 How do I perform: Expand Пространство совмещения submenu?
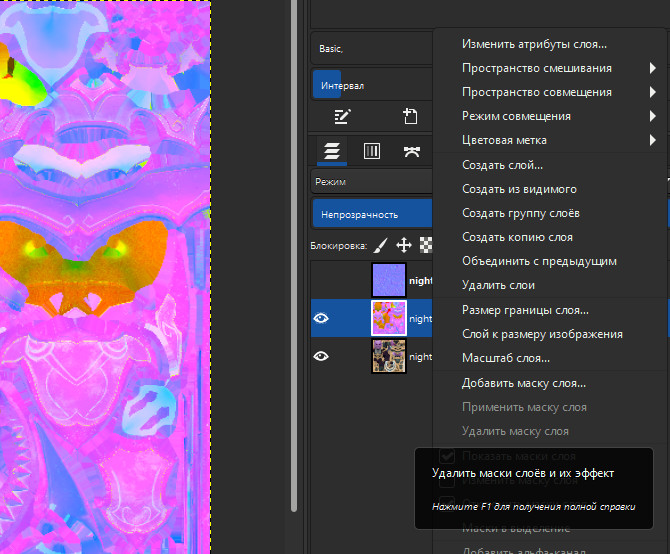[x=550, y=92]
